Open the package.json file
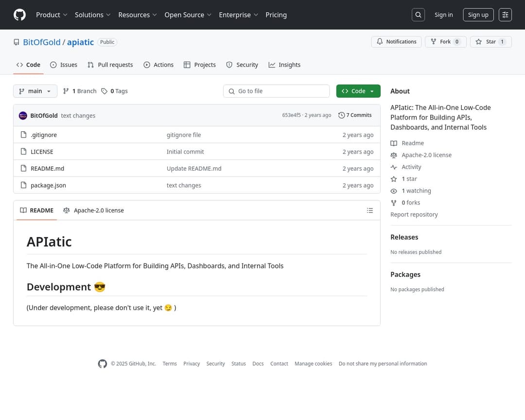 (x=48, y=185)
